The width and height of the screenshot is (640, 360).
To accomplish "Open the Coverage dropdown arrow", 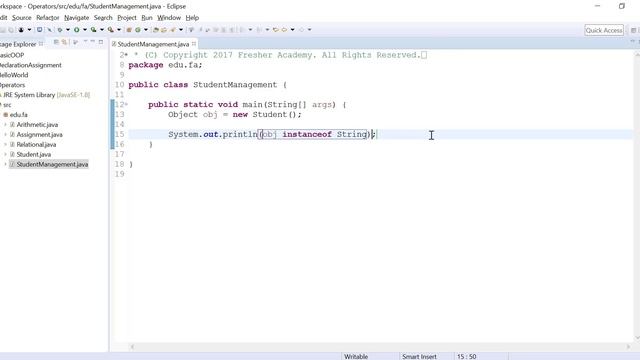I will pyautogui.click(x=102, y=30).
